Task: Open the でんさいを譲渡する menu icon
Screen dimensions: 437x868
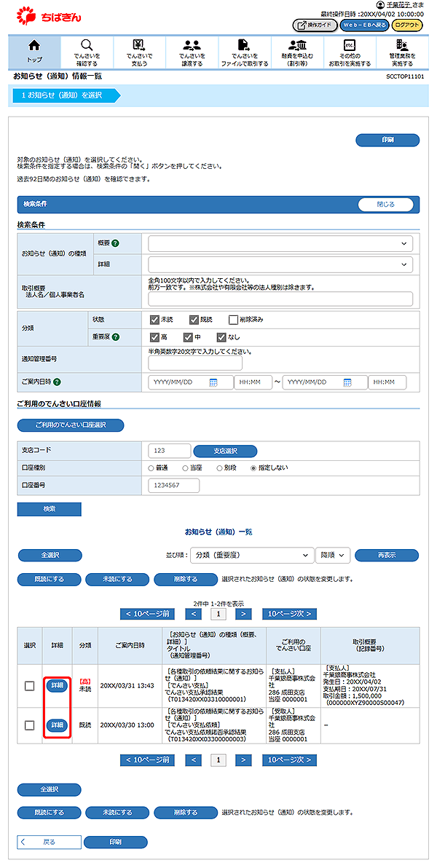Action: point(192,51)
